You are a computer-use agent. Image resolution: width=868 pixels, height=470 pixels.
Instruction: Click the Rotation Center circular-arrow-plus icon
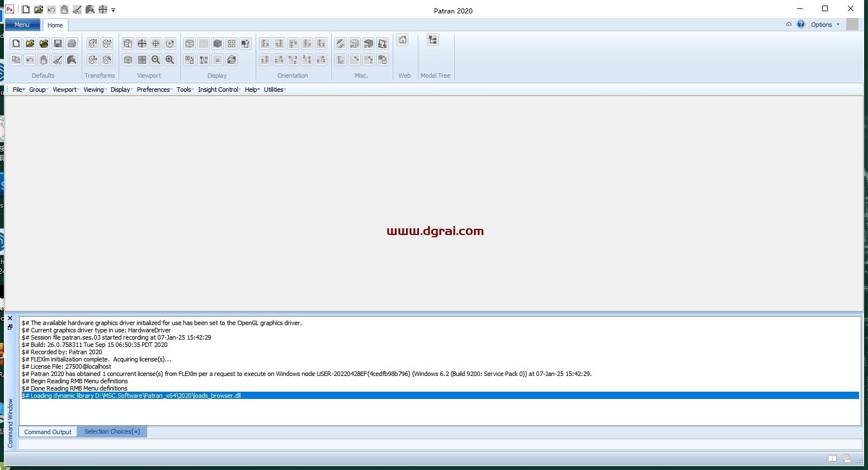[x=170, y=44]
